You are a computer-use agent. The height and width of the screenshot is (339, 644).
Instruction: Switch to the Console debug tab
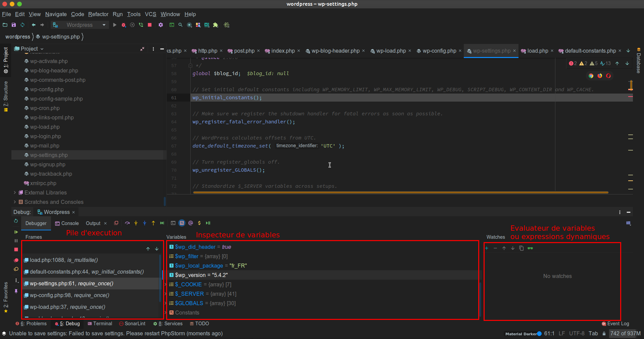67,223
